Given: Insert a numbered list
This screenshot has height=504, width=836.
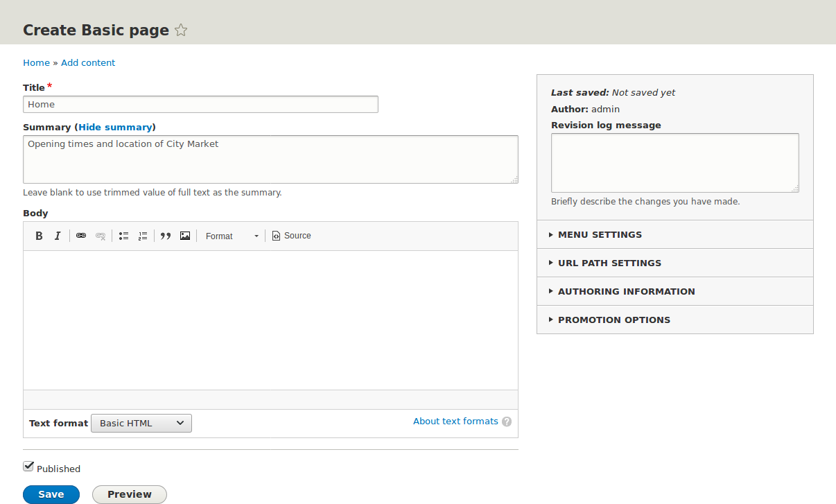Looking at the screenshot, I should (143, 236).
